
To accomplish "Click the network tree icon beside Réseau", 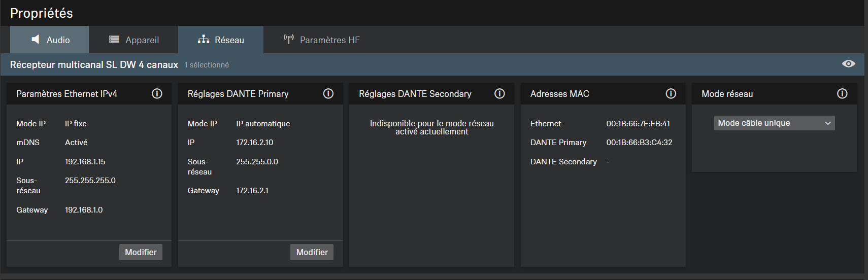I will (x=204, y=40).
